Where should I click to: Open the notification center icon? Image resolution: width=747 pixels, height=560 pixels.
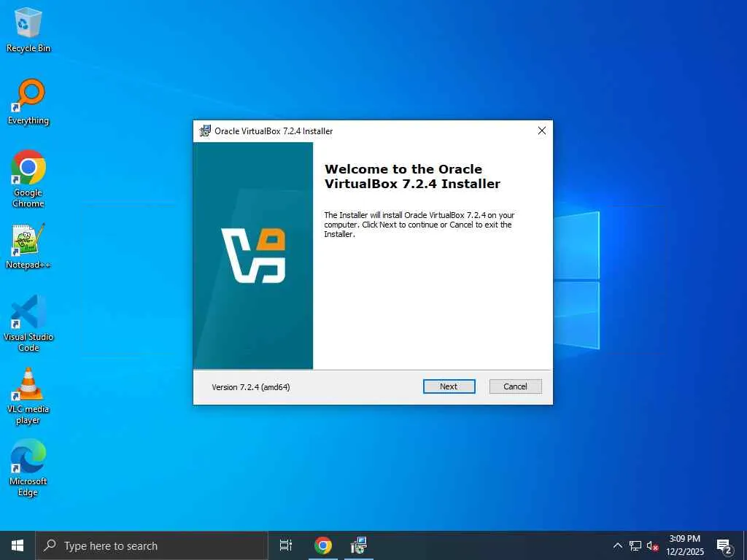[724, 545]
